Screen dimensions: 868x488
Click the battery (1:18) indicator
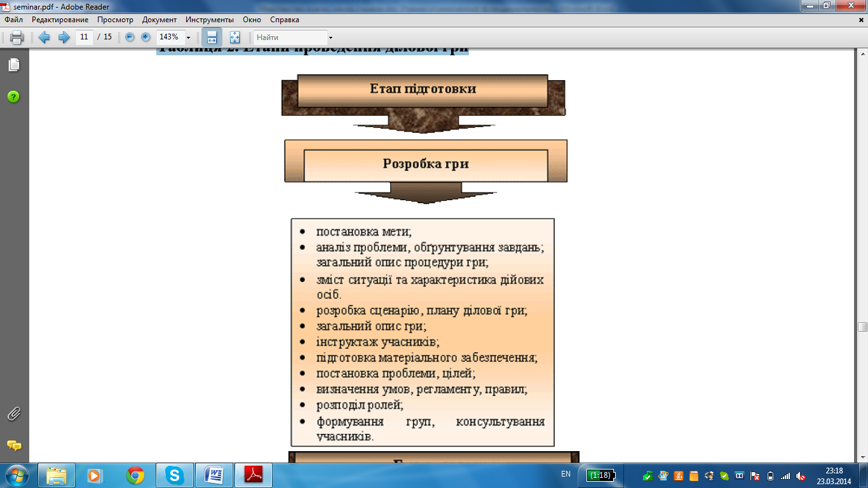[x=600, y=475]
